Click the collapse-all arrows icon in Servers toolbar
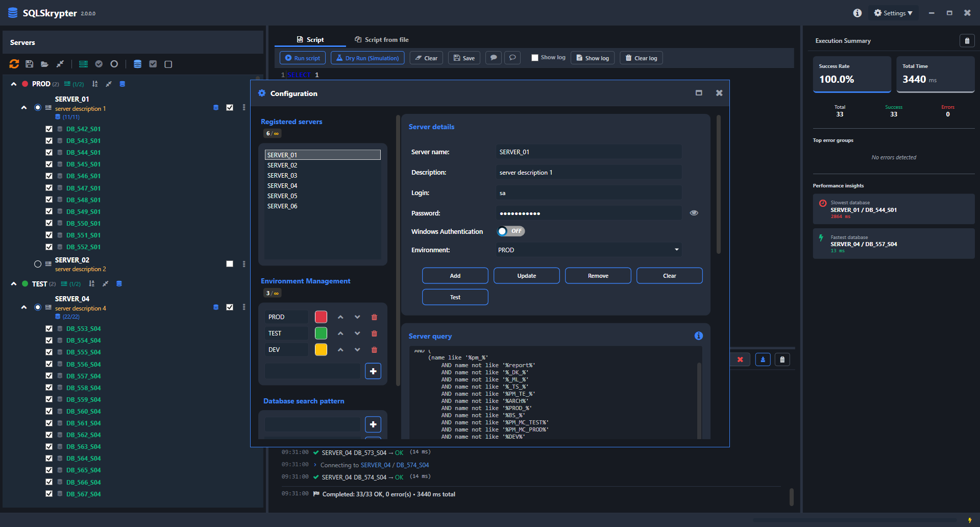The image size is (980, 527). [60, 64]
